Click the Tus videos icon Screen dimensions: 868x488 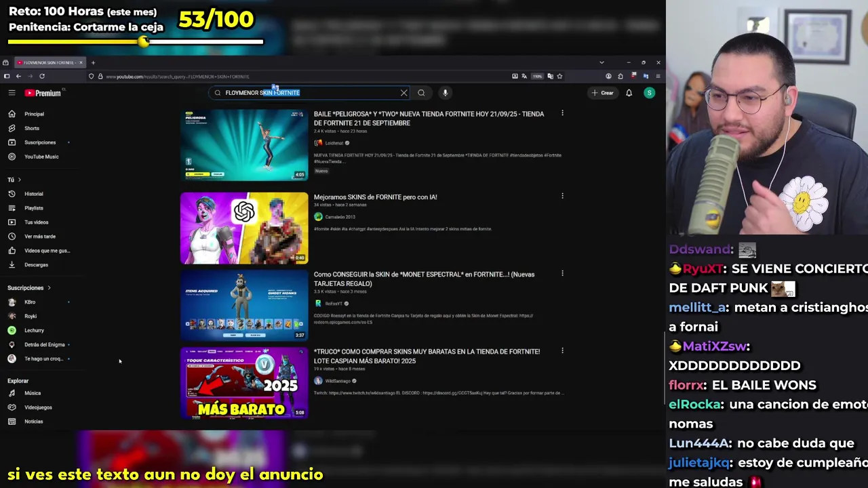12,222
